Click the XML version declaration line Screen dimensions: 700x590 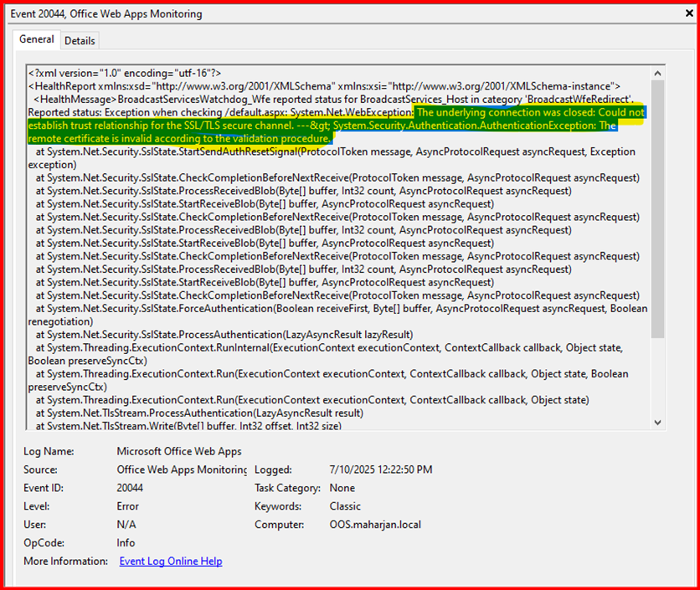(x=124, y=74)
